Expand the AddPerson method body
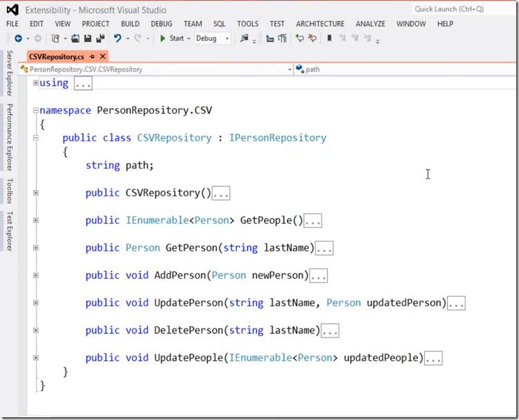 tap(36, 275)
